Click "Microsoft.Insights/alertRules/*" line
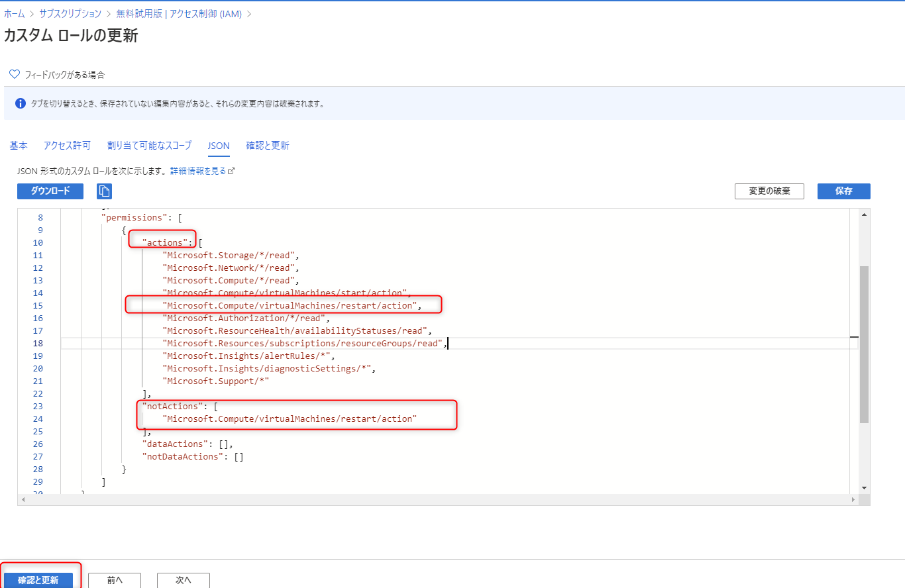 click(x=248, y=356)
